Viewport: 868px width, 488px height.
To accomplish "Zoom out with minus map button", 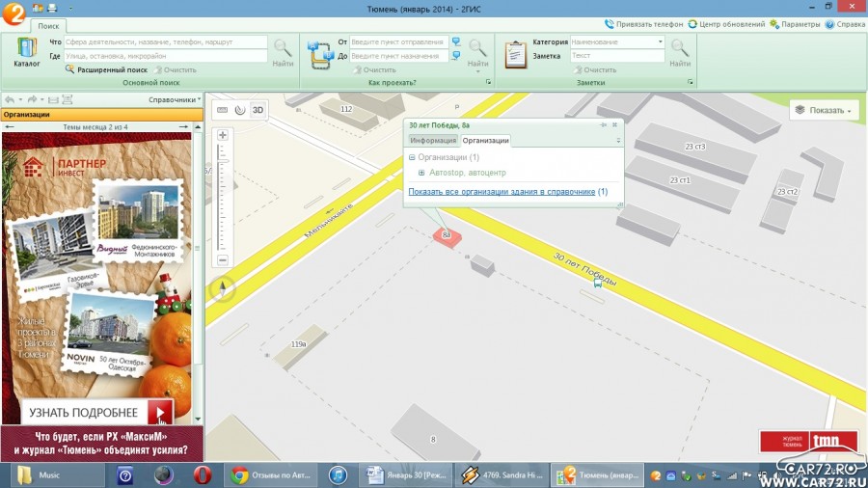I will tap(223, 260).
